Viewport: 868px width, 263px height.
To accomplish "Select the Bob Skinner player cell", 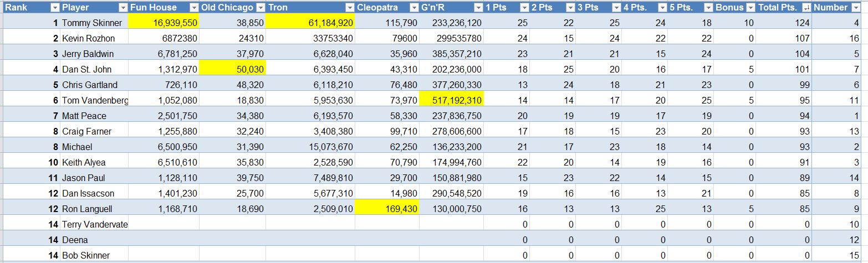I will pos(94,255).
